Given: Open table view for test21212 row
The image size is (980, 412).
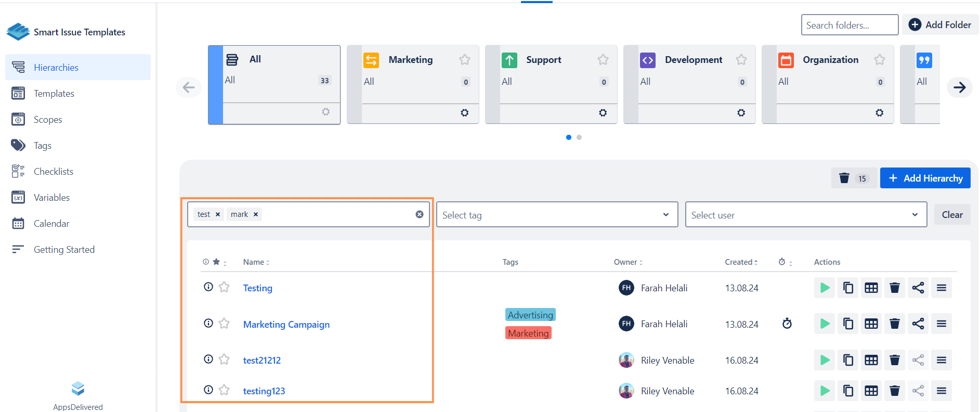Looking at the screenshot, I should (x=871, y=360).
